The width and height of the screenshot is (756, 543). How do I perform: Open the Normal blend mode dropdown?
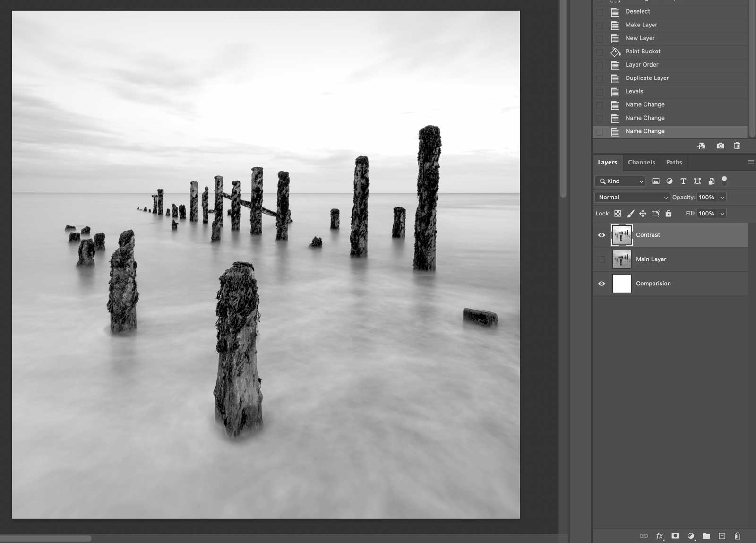pos(632,198)
